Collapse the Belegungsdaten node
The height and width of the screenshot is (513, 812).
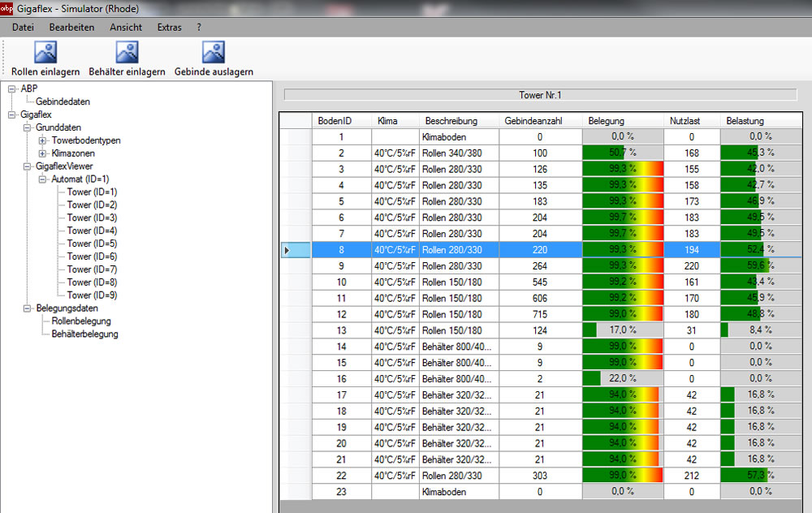click(x=27, y=308)
